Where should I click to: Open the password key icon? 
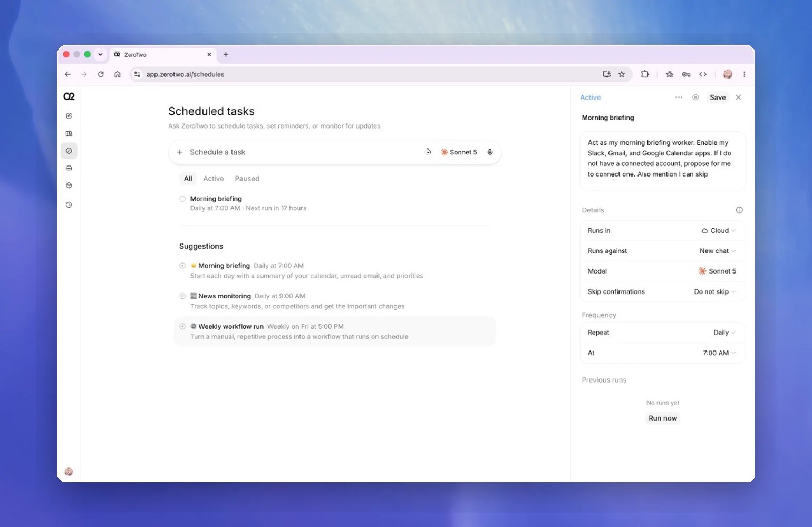click(686, 74)
